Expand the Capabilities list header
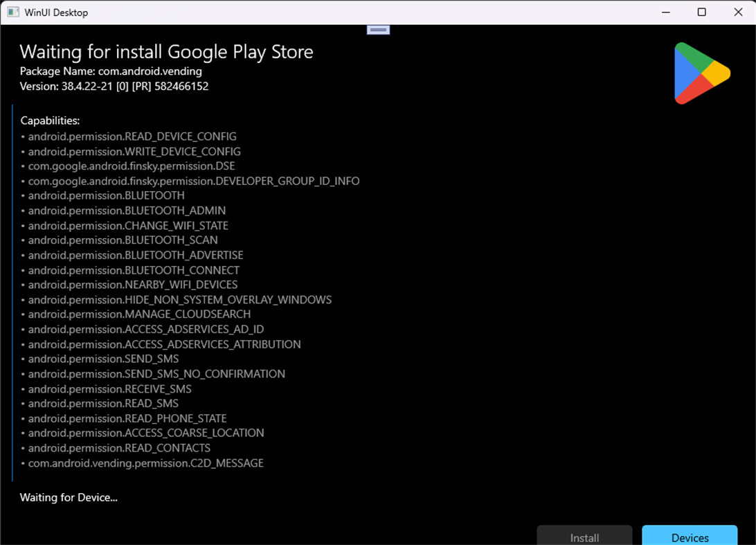The width and height of the screenshot is (756, 545). coord(50,120)
